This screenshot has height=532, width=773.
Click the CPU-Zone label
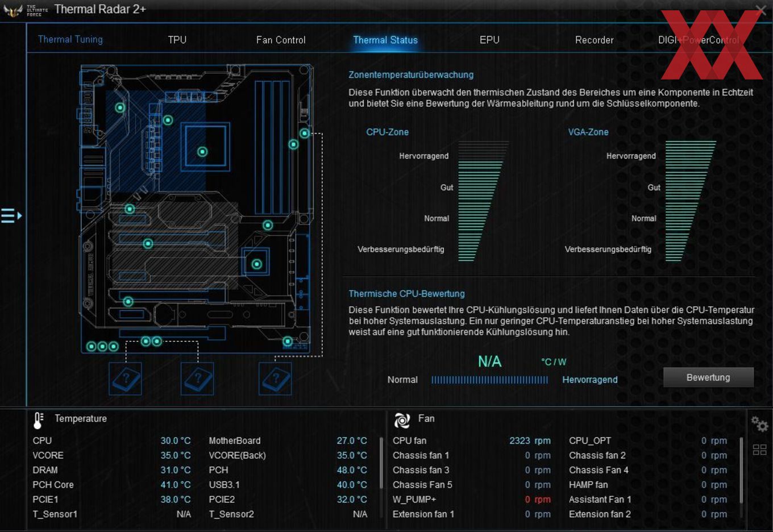coord(387,132)
